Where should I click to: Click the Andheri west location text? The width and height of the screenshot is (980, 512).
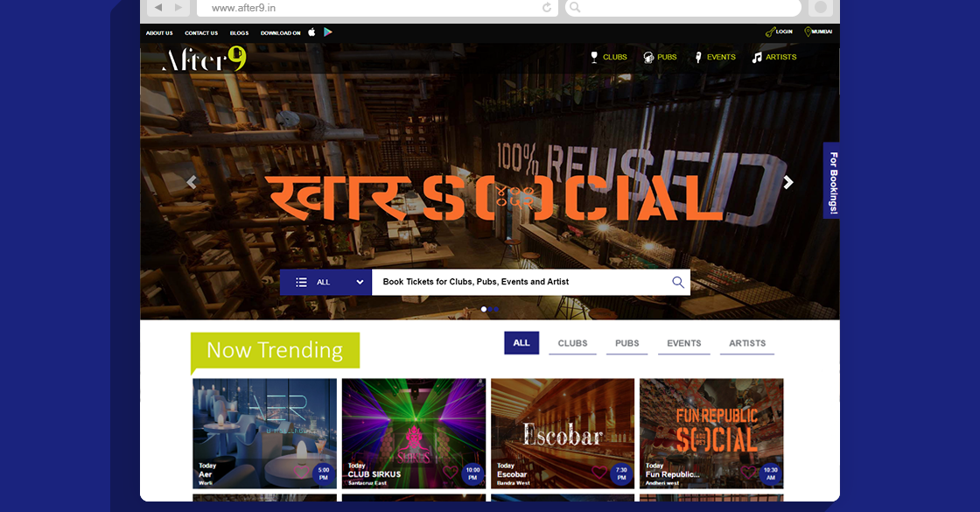tap(662, 483)
